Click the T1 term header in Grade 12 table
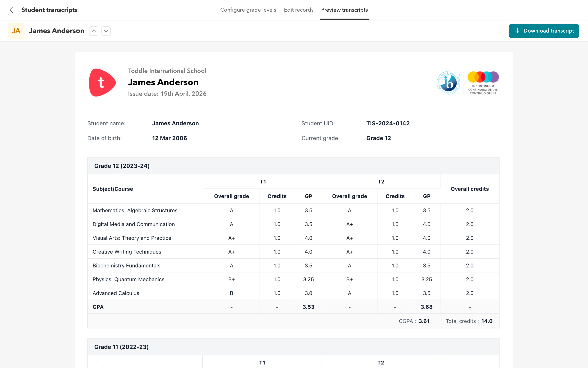This screenshot has width=588, height=368. coord(263,182)
